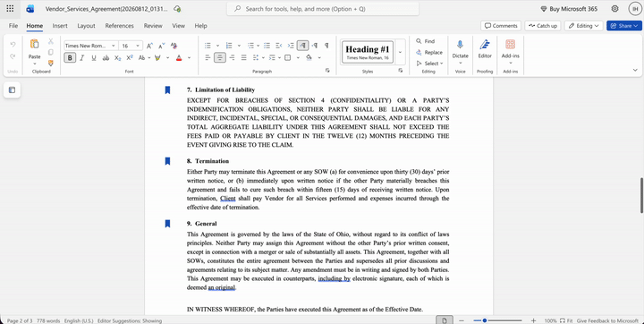Image resolution: width=644 pixels, height=324 pixels.
Task: Click the Copy icon
Action: (51, 52)
